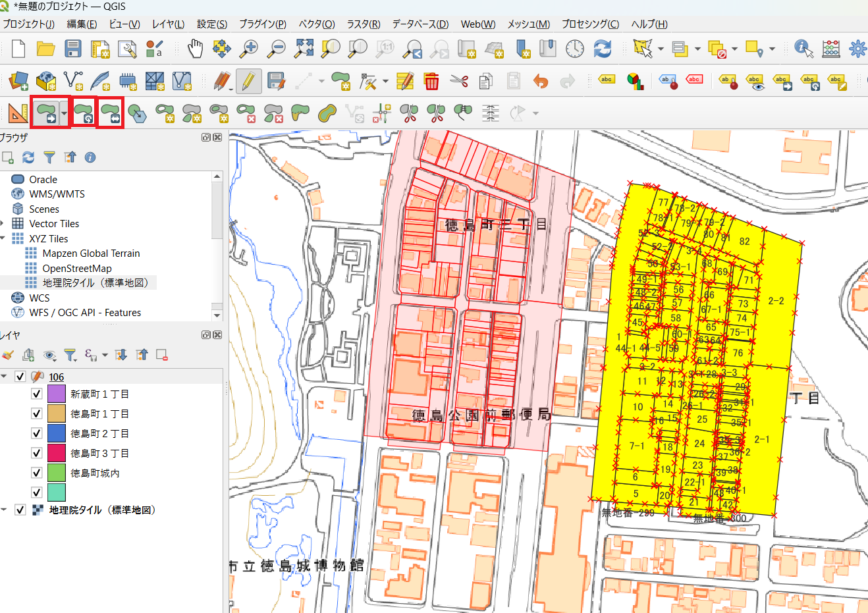
Task: Open the プロセシング(C) menu
Action: (590, 24)
